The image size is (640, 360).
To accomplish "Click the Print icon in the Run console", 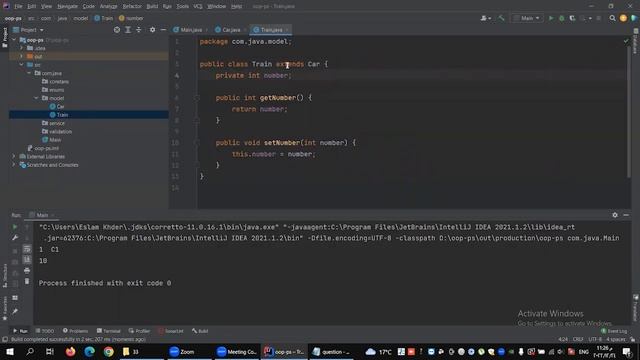I will (27, 270).
